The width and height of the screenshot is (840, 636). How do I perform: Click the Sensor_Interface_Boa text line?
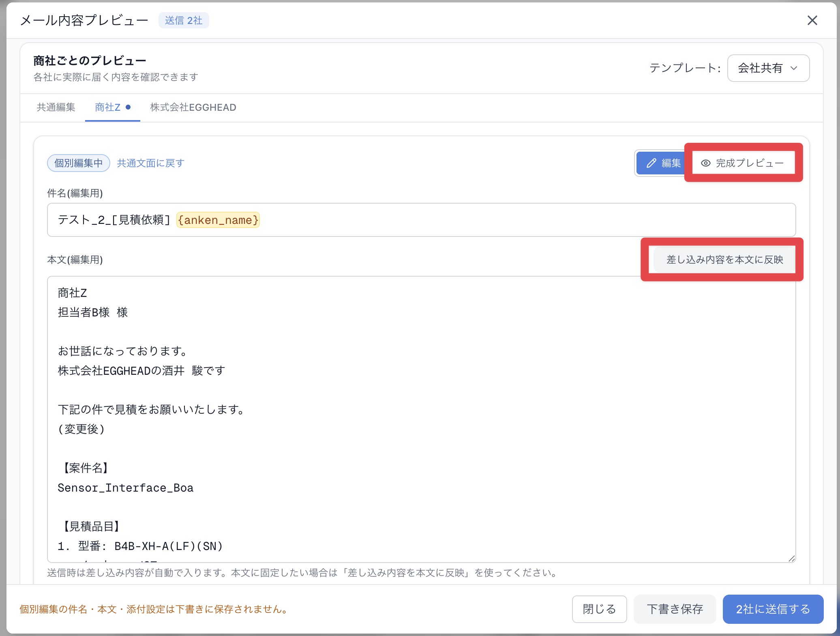pyautogui.click(x=126, y=488)
